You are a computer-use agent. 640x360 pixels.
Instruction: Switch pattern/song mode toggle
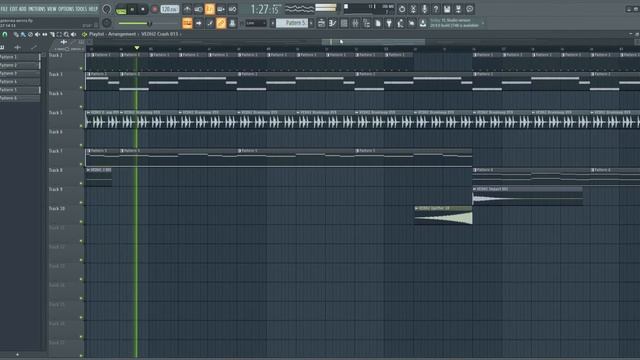[121, 9]
